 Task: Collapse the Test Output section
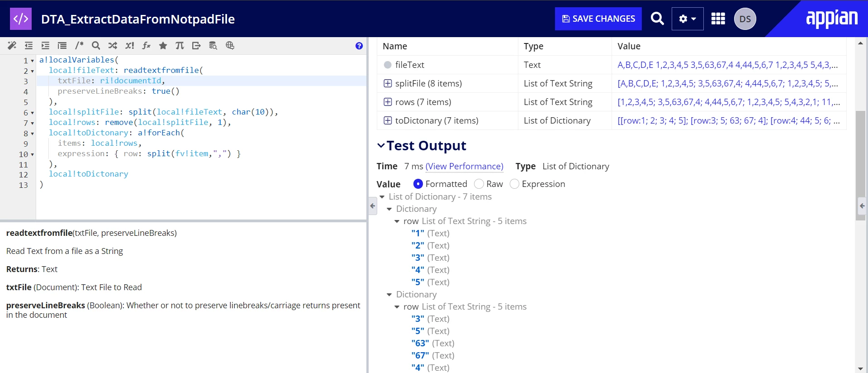(x=381, y=145)
